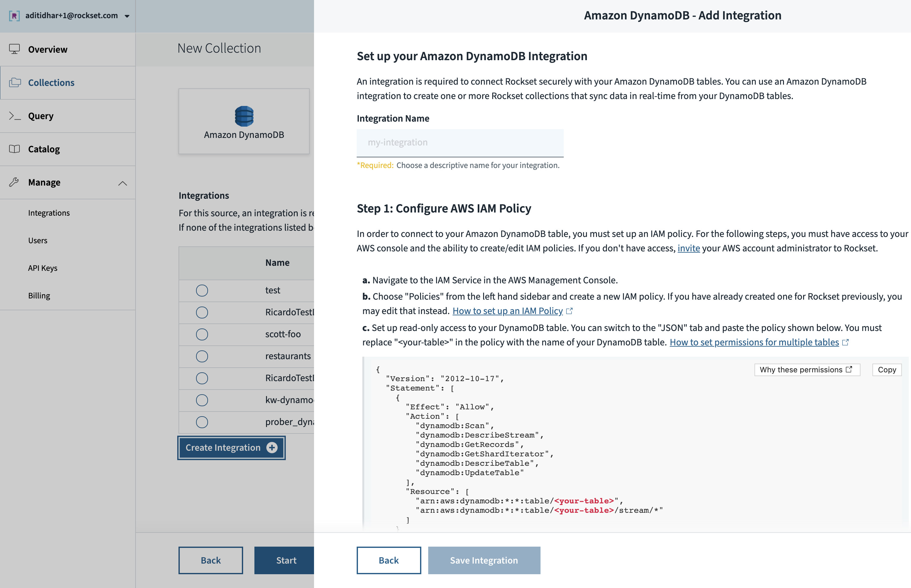Copy the IAM policy JSON

point(887,370)
